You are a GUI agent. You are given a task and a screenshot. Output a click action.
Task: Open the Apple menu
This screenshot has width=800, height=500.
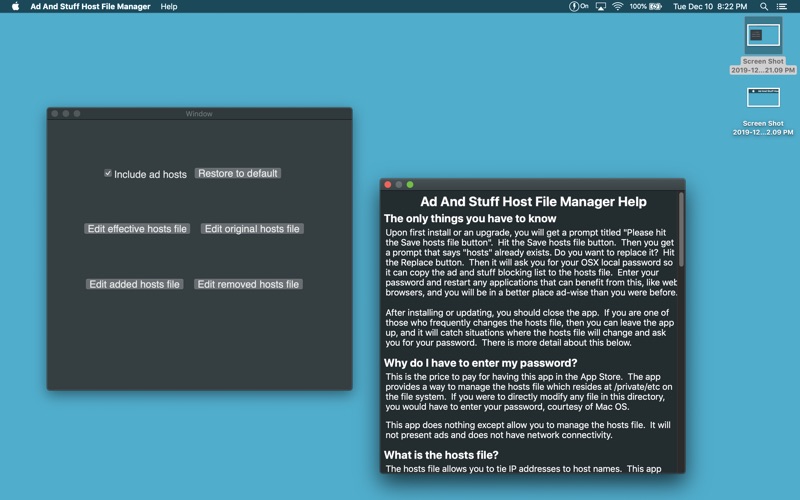point(15,7)
